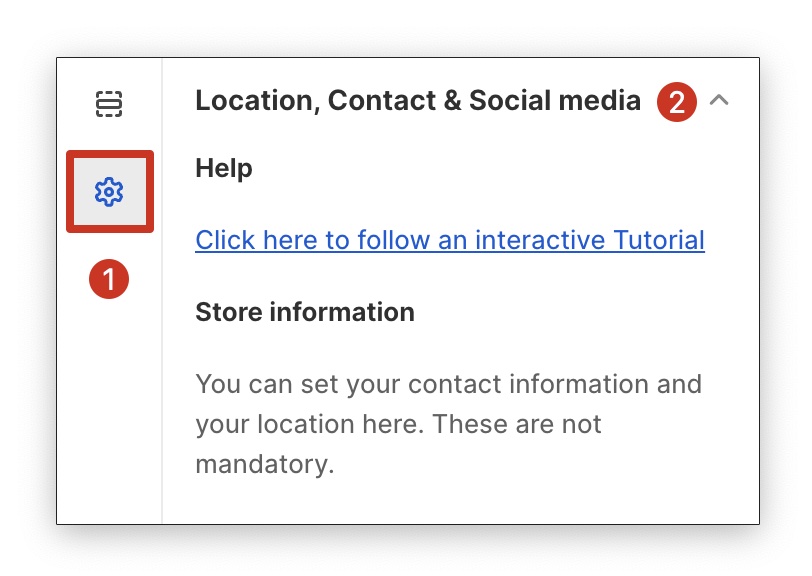Open the interactive Tutorial link
This screenshot has width=812, height=576.
(449, 240)
